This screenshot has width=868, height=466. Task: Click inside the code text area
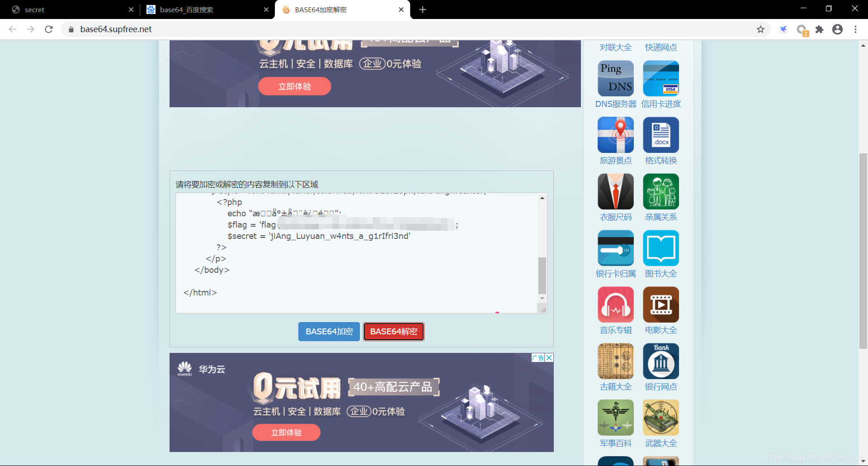click(353, 271)
